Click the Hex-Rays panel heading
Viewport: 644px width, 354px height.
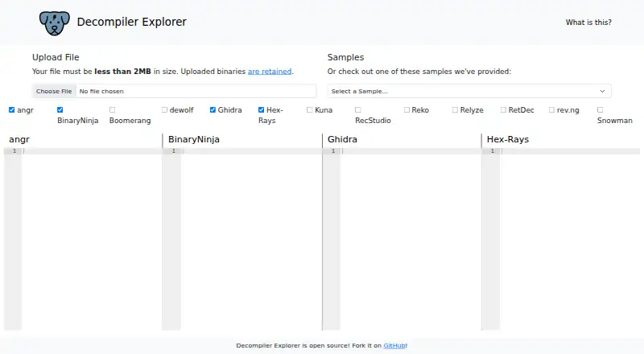click(508, 140)
